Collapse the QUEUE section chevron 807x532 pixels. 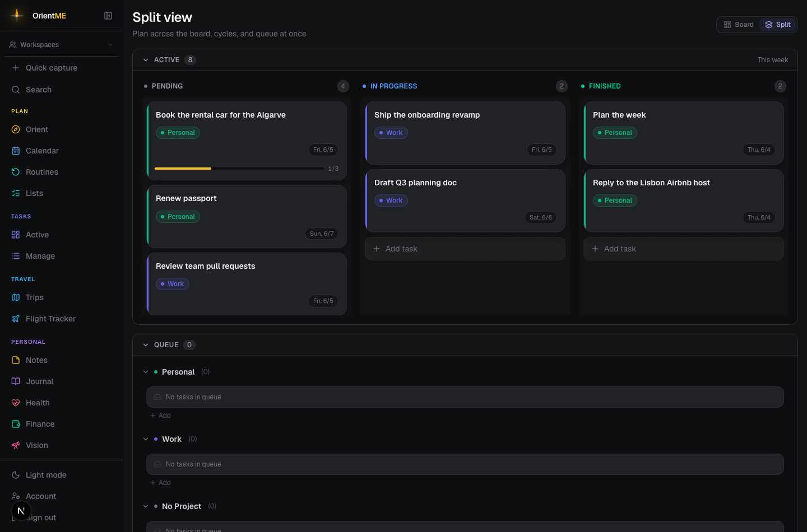pyautogui.click(x=146, y=345)
